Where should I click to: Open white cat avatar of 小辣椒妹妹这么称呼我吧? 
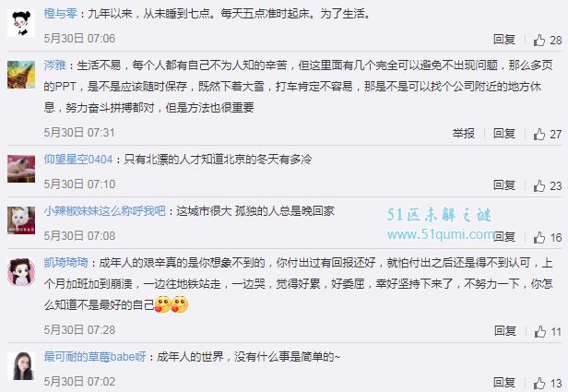pos(21,220)
